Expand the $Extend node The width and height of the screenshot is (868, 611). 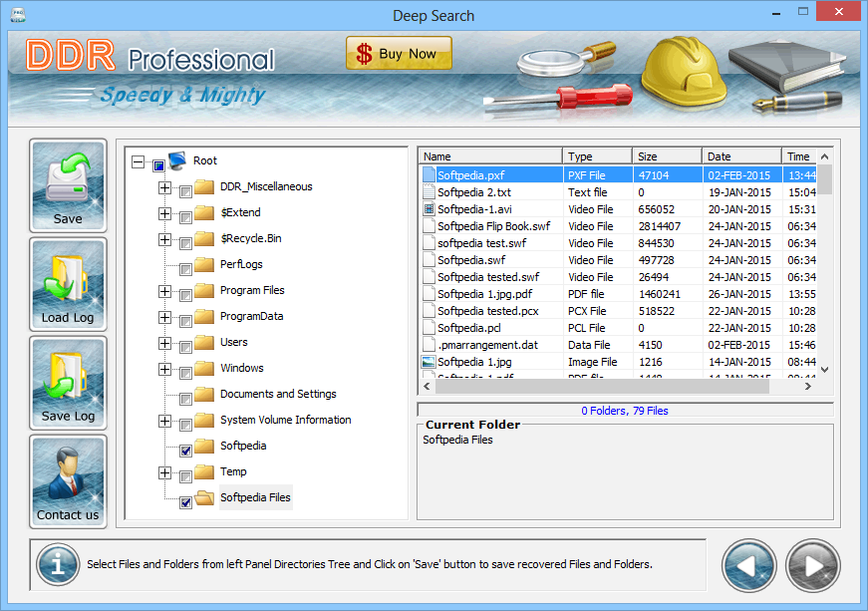click(164, 213)
